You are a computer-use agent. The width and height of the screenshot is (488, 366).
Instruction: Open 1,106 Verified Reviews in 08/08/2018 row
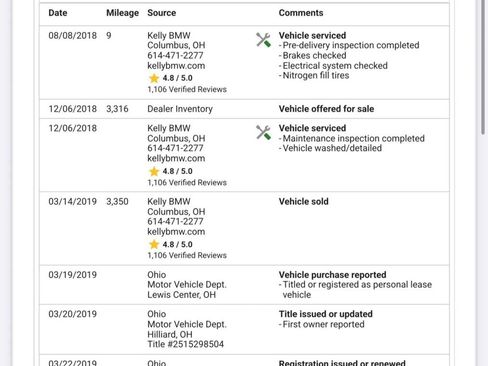point(187,89)
